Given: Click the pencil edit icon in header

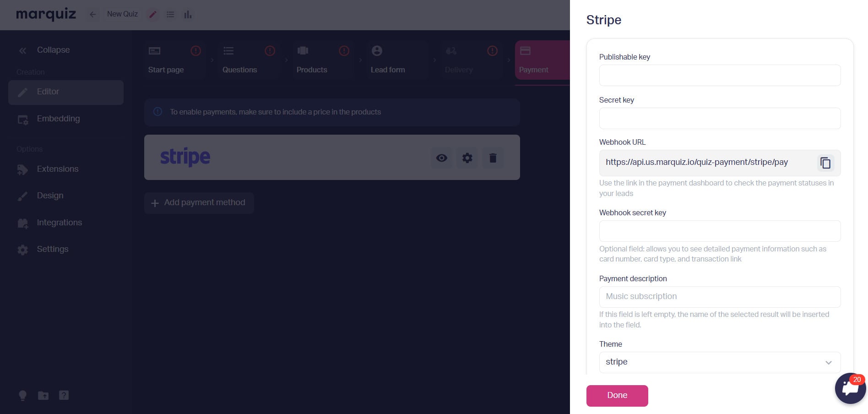Looking at the screenshot, I should click(x=153, y=15).
